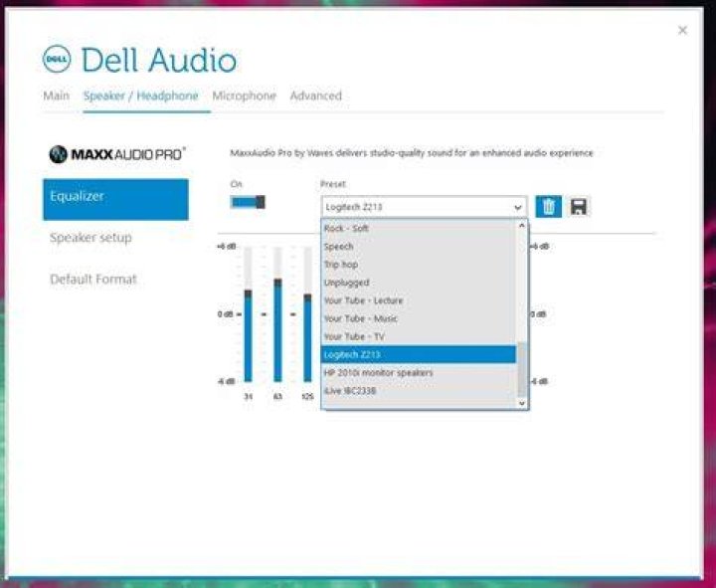
Task: Select the Unplugged preset
Action: pyautogui.click(x=420, y=283)
